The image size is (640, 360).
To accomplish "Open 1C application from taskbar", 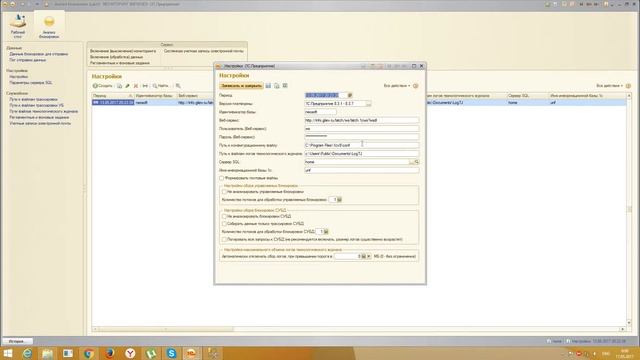I will tap(192, 353).
